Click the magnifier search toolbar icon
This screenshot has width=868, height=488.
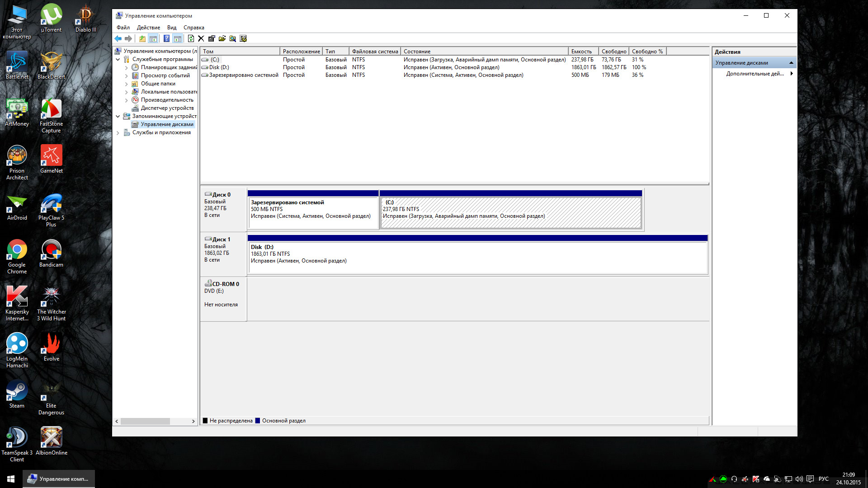point(232,39)
